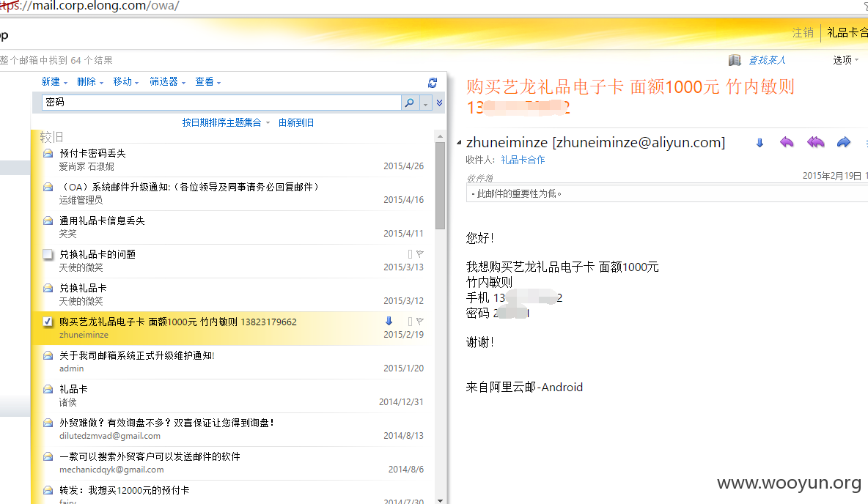Click the 查找某人 find someone field
The image size is (868, 504).
tap(768, 60)
